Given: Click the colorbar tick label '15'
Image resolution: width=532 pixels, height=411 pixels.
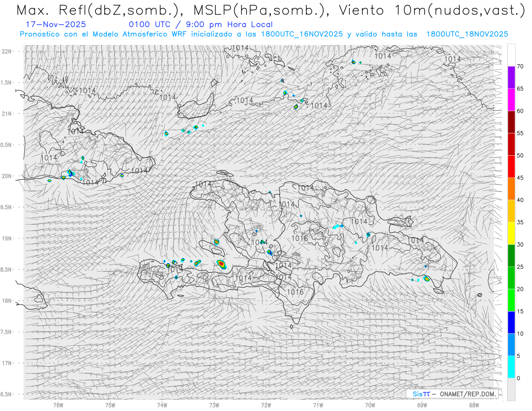Looking at the screenshot, I should point(520,311).
